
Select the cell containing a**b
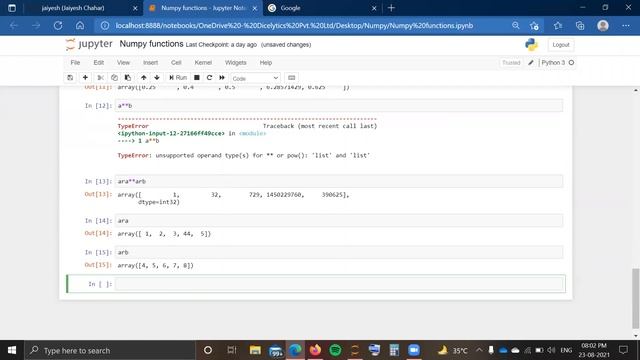point(339,106)
